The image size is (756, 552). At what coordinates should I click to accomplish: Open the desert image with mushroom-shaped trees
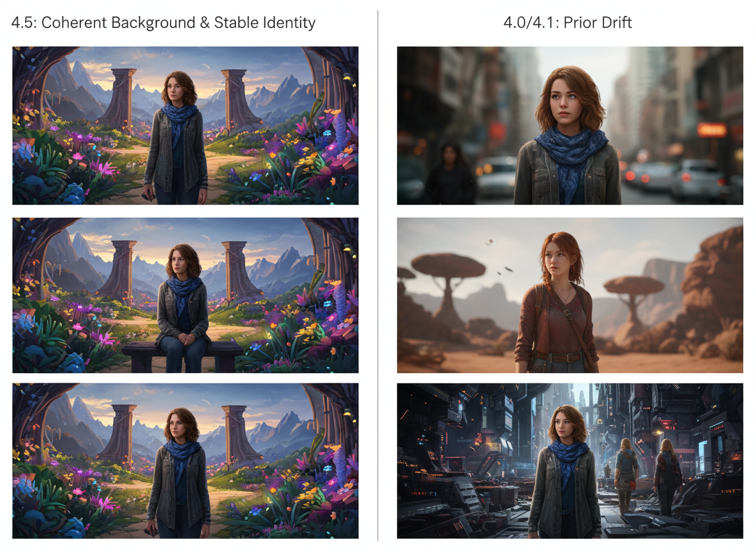(570, 295)
